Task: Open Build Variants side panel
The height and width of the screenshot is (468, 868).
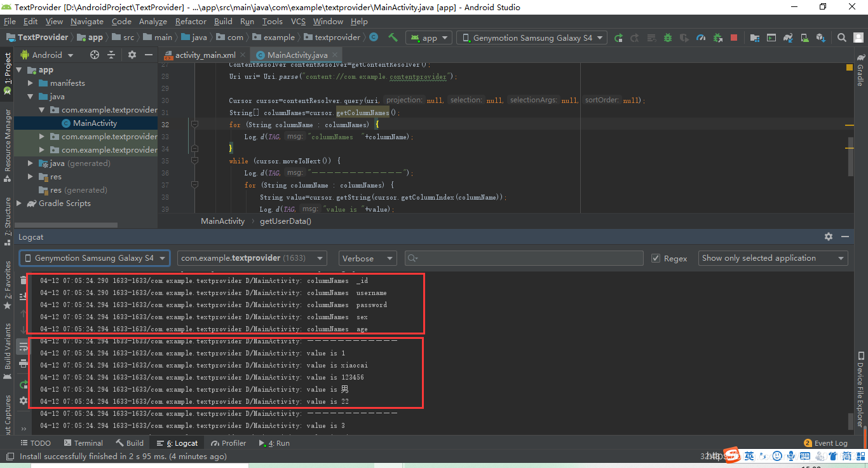Action: 7,350
